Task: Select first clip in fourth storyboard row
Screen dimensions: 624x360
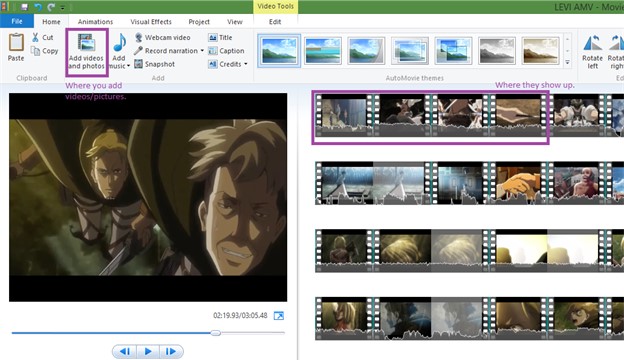Action: click(345, 318)
